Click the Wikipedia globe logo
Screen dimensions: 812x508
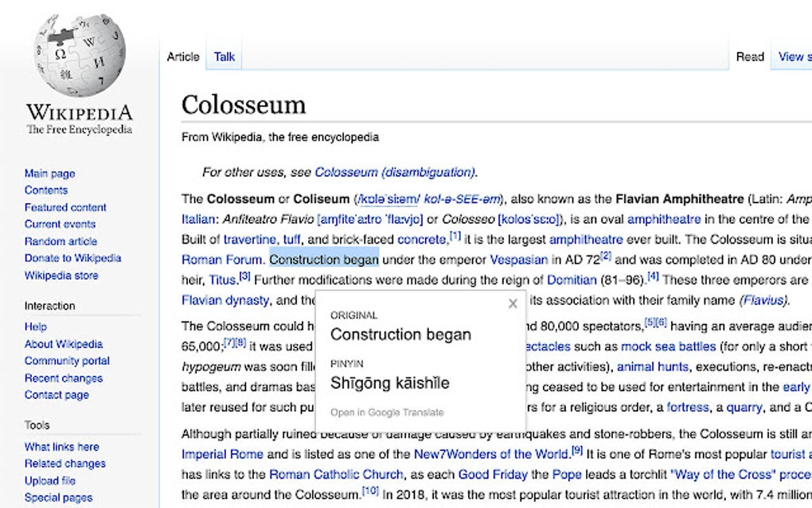80,53
